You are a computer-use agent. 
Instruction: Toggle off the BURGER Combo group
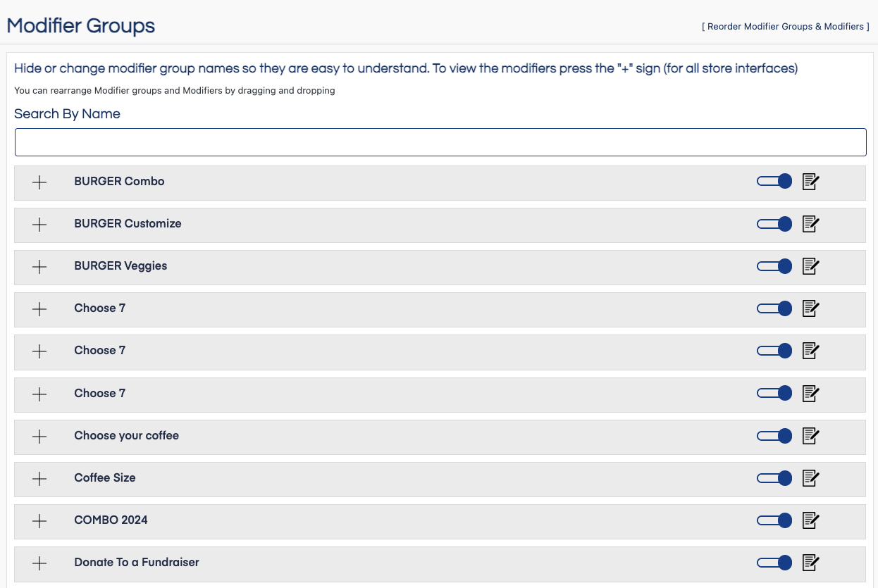(x=774, y=182)
